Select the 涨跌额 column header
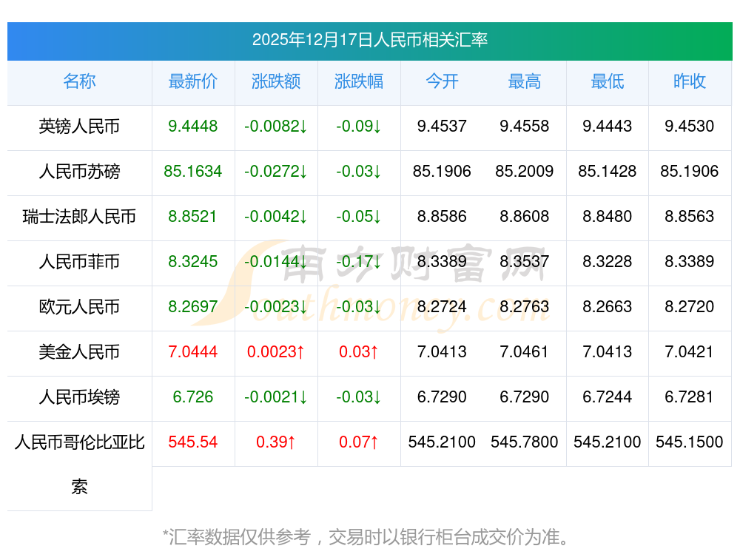Screen dimensions: 740x560 point(276,82)
